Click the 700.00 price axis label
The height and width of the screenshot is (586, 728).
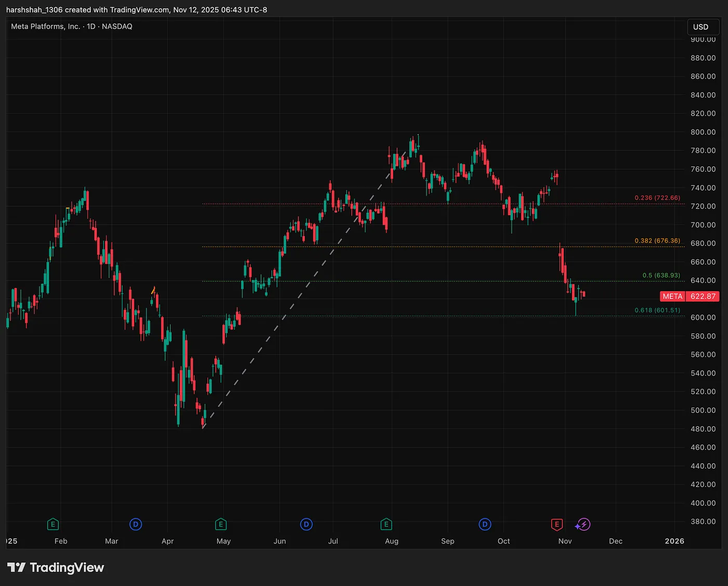(703, 225)
